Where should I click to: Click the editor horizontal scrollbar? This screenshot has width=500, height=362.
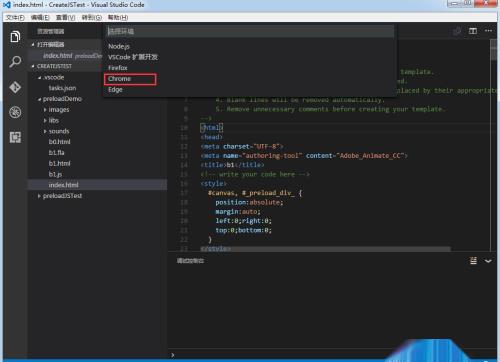(x=325, y=249)
